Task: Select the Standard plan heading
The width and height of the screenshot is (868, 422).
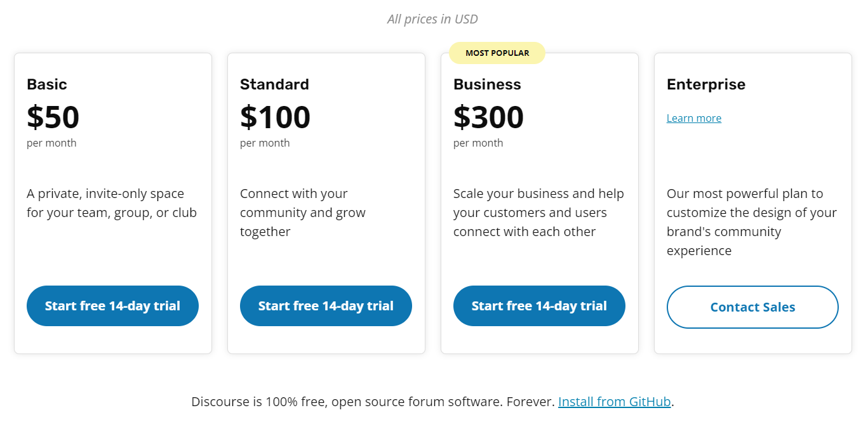Action: (274, 84)
